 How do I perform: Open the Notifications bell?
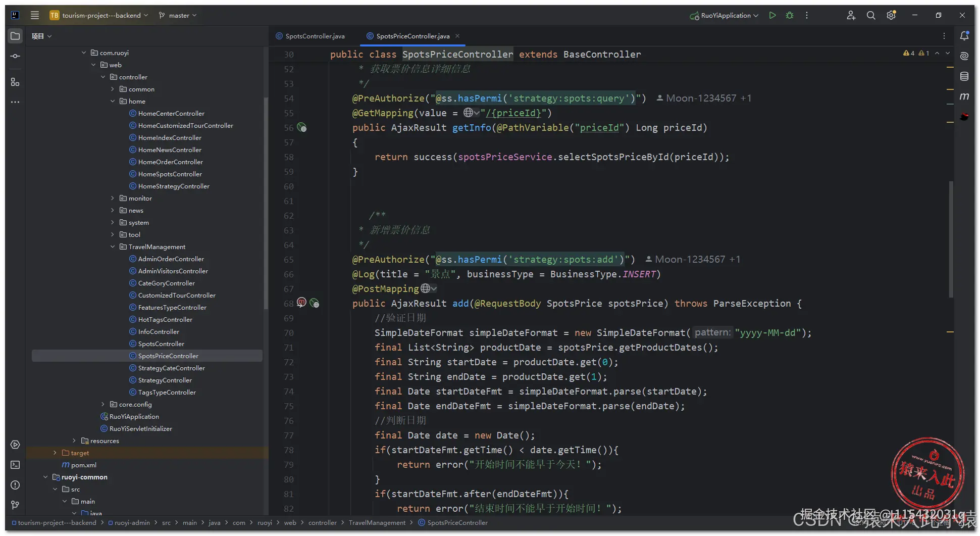(x=964, y=36)
